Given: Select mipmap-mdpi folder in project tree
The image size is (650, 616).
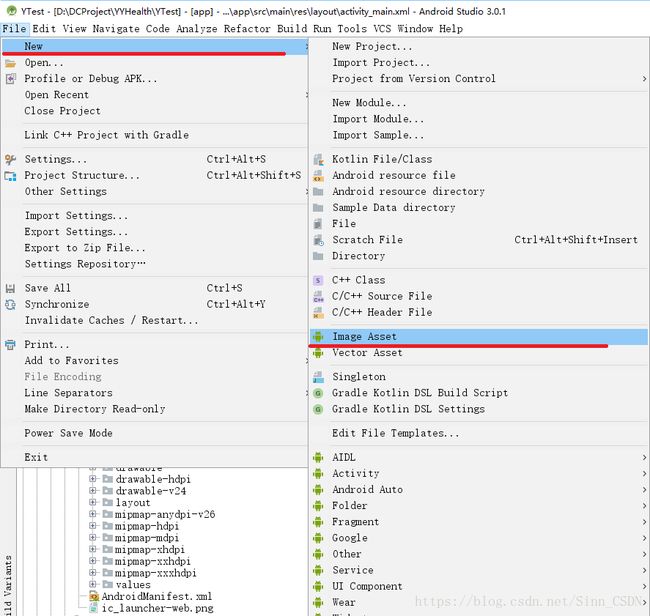Looking at the screenshot, I should click(x=147, y=538).
